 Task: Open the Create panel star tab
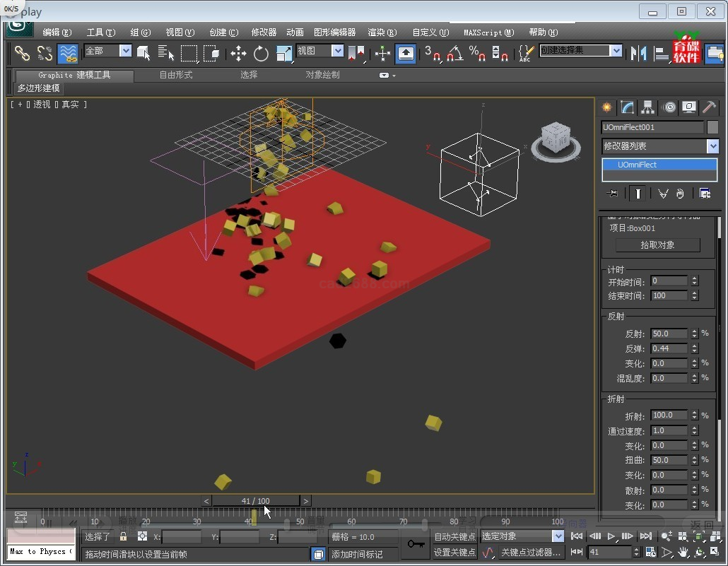pyautogui.click(x=606, y=107)
